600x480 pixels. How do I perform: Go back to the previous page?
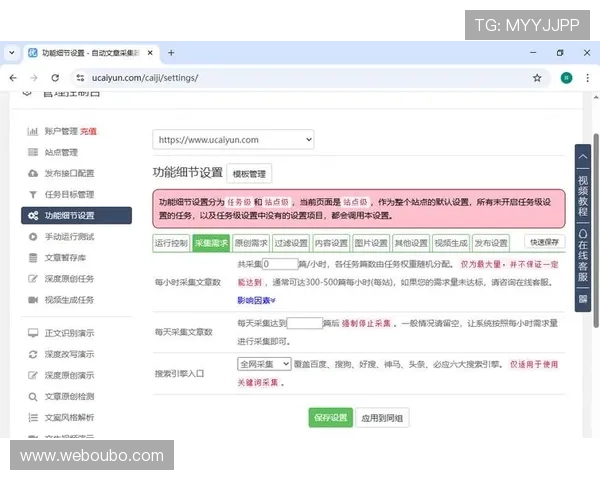point(13,78)
